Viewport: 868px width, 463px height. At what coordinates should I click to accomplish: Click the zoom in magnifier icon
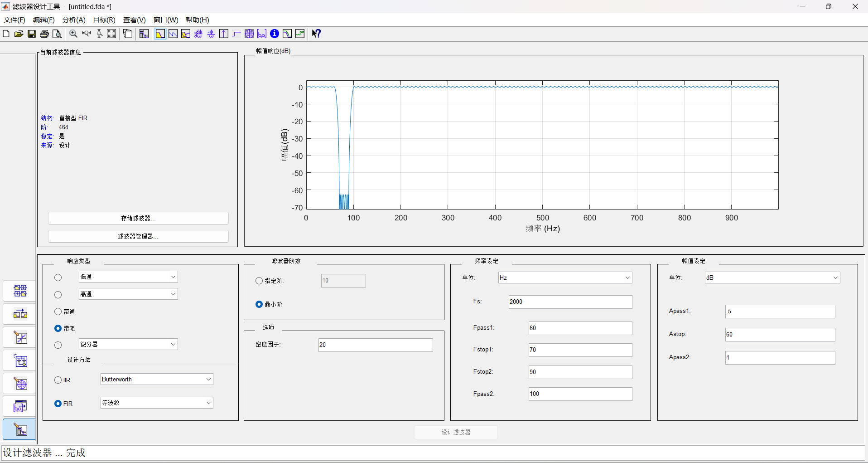tap(73, 34)
